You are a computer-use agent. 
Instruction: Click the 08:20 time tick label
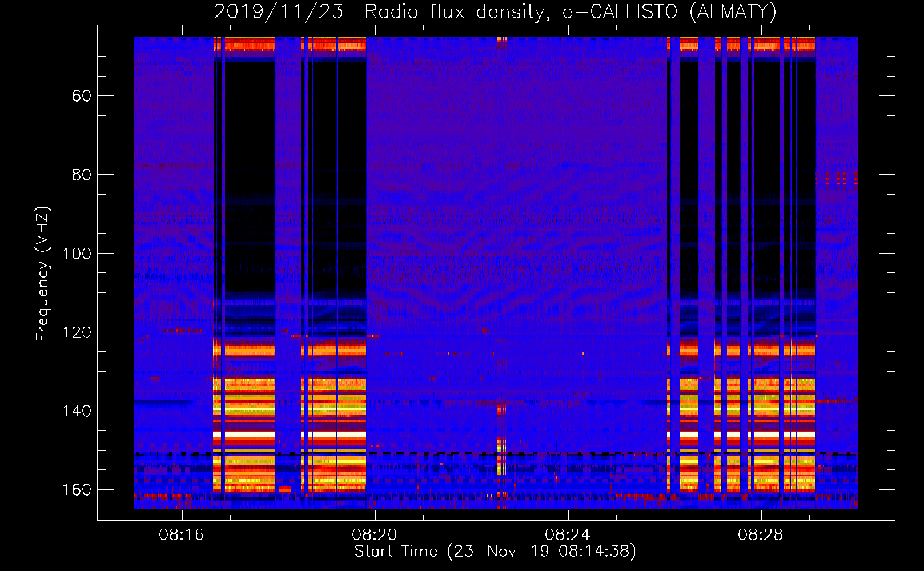375,535
